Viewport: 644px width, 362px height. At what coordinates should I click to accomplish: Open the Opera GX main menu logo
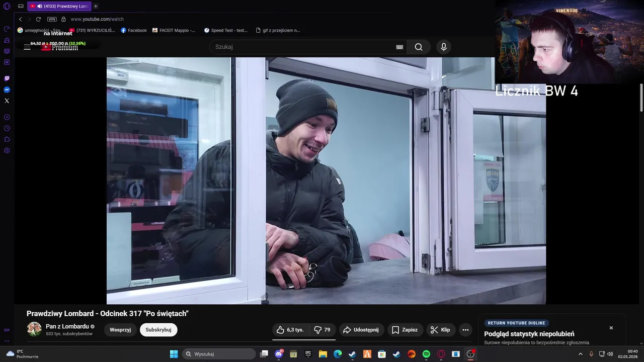coord(7,7)
